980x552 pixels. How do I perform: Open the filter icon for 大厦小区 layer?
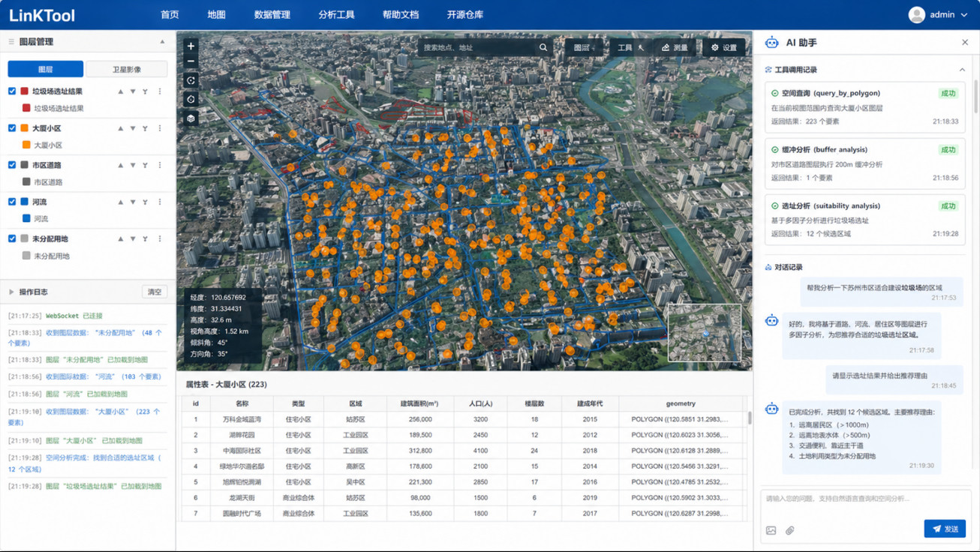(x=145, y=128)
